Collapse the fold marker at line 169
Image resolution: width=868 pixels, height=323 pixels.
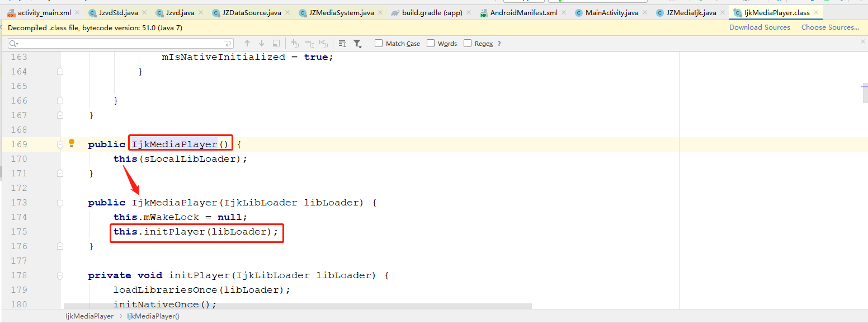point(60,144)
